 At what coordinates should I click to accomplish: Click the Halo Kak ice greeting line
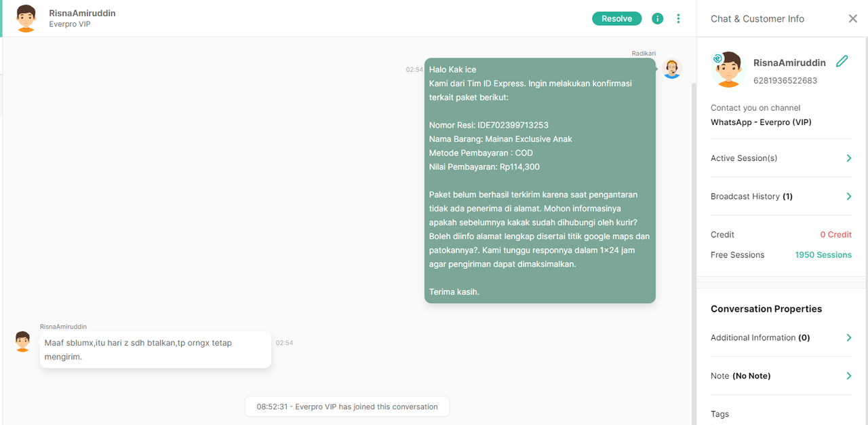point(453,69)
